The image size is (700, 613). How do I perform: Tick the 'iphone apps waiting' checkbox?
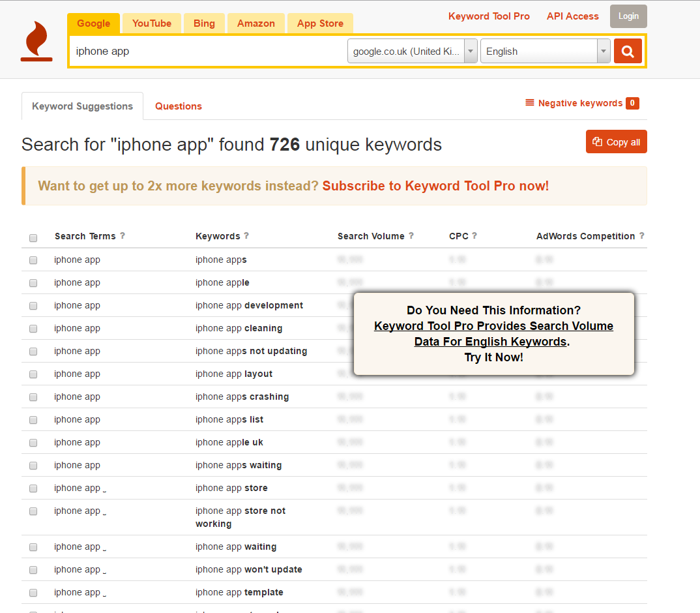(x=33, y=465)
